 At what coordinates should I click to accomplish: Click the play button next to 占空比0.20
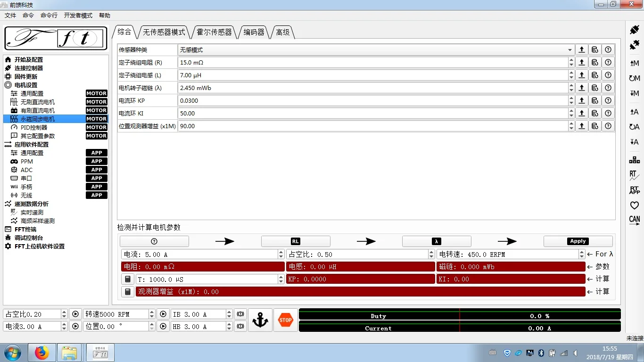point(75,314)
